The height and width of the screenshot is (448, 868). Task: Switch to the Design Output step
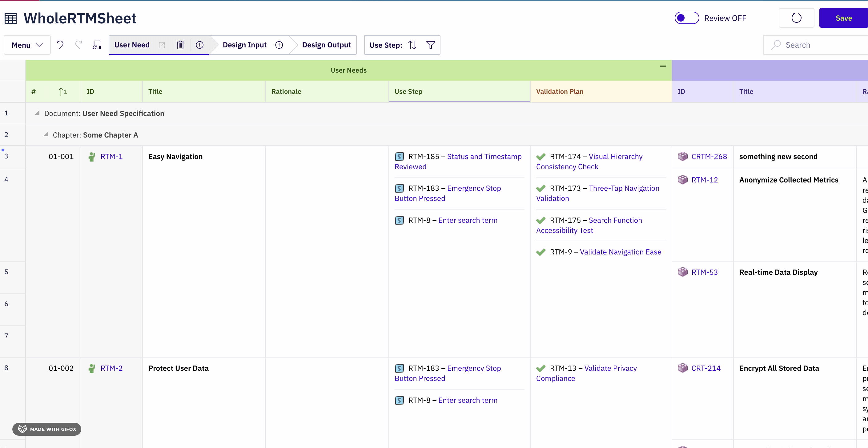[x=326, y=45]
